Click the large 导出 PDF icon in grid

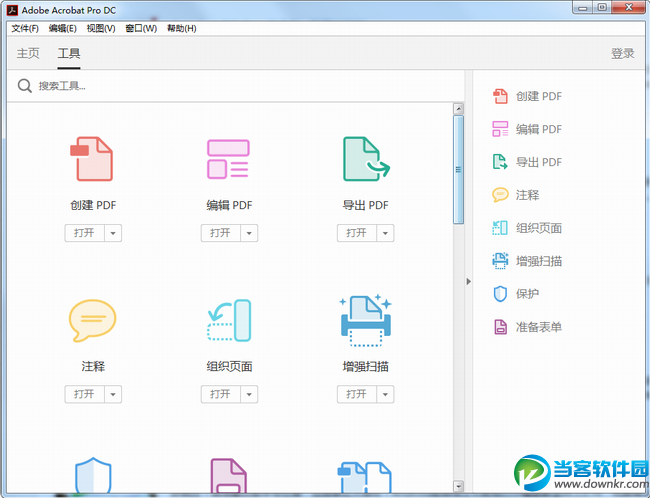pyautogui.click(x=366, y=159)
